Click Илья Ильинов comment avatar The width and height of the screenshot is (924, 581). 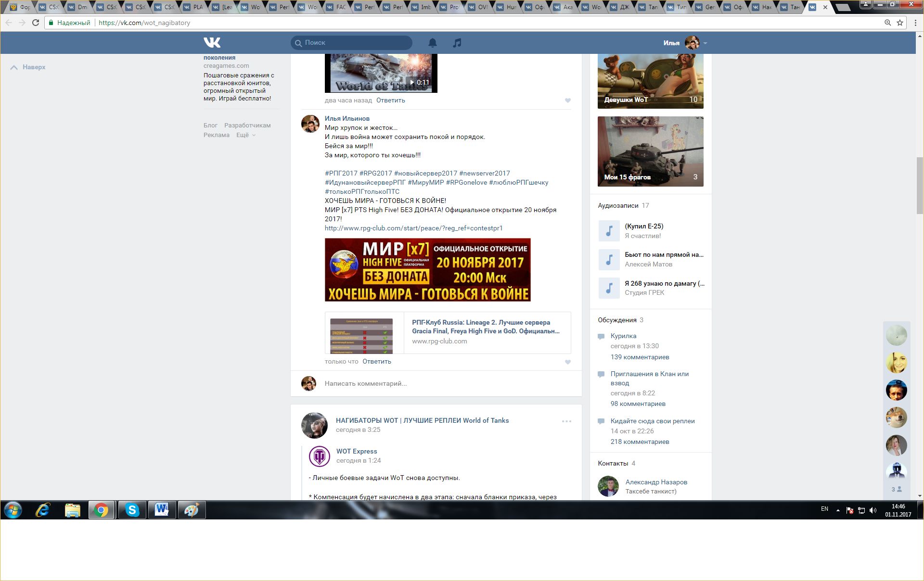point(310,124)
